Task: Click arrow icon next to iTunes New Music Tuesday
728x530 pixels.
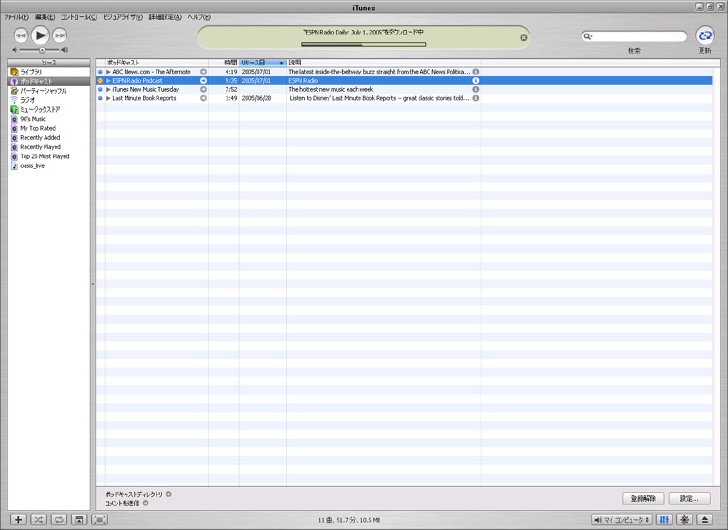Action: click(x=203, y=90)
